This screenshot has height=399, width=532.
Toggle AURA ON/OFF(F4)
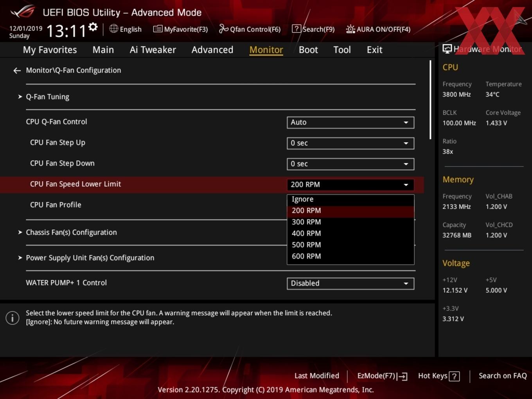(378, 29)
